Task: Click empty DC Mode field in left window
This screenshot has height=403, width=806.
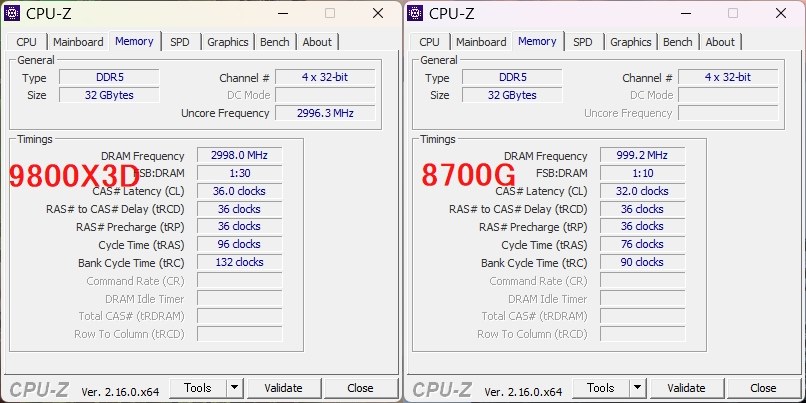Action: pyautogui.click(x=325, y=95)
